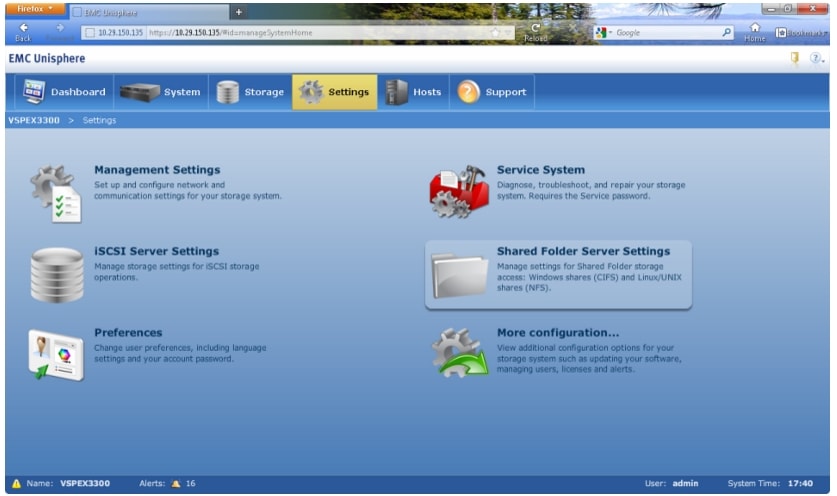The image size is (837, 496).
Task: Click the Dashboard monitor icon
Action: [34, 91]
